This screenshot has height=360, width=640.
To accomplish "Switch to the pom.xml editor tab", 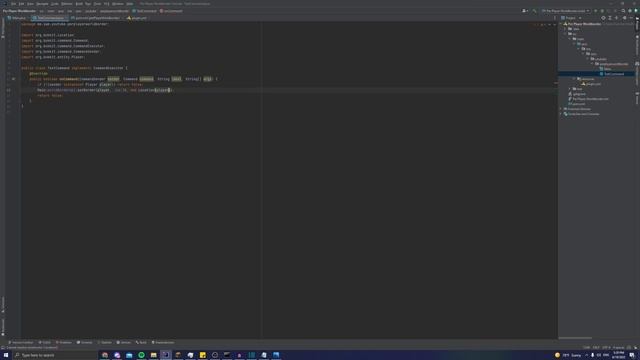I will coord(97,18).
